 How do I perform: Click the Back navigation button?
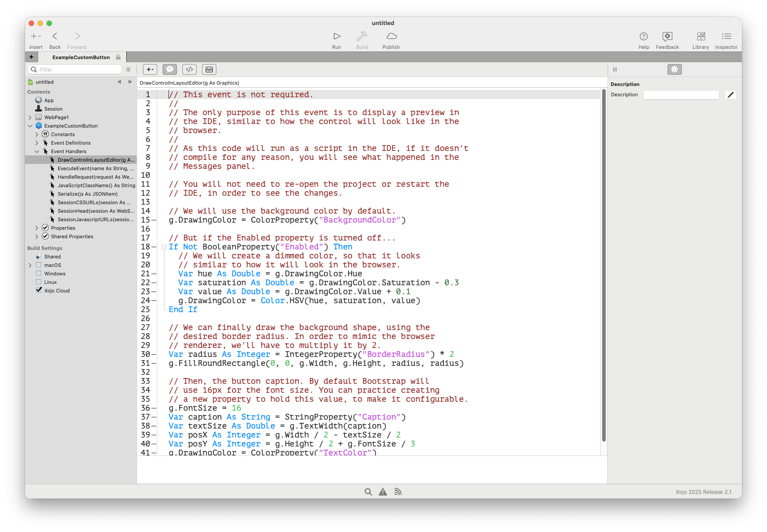point(55,36)
